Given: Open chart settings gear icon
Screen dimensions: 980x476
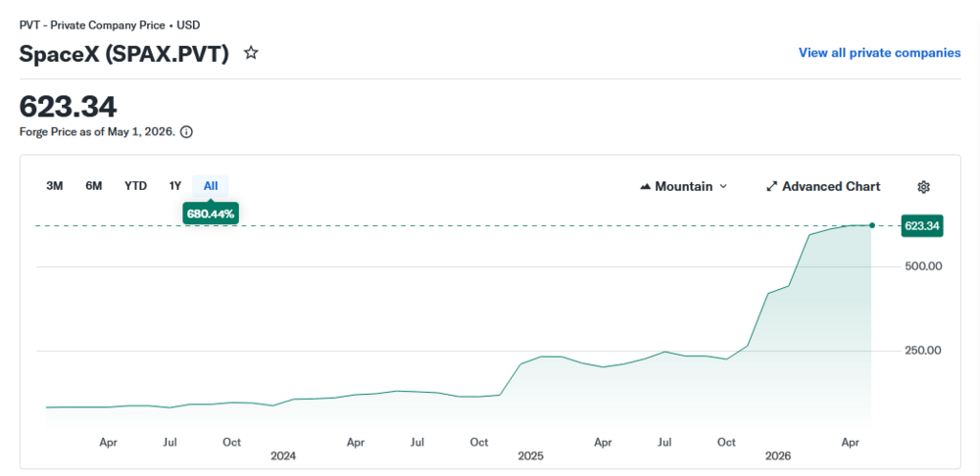Looking at the screenshot, I should pyautogui.click(x=924, y=187).
